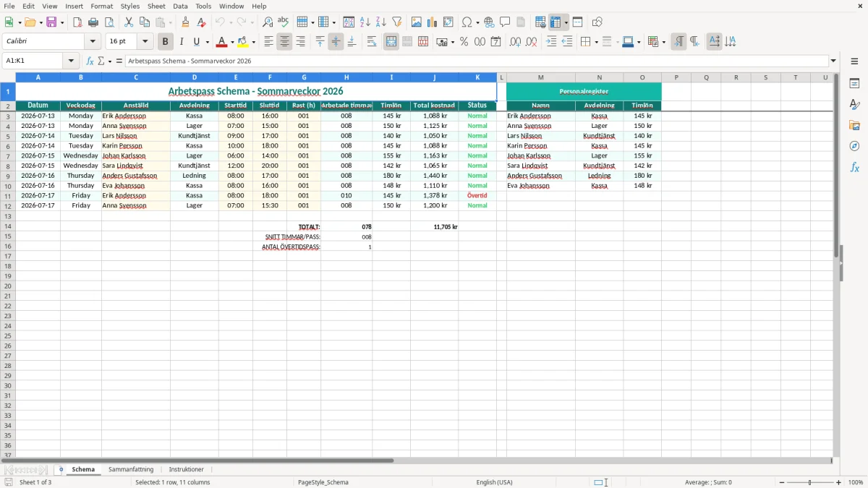Viewport: 868px width, 488px height.
Task: Click Sort Ascending icon
Action: tap(365, 22)
